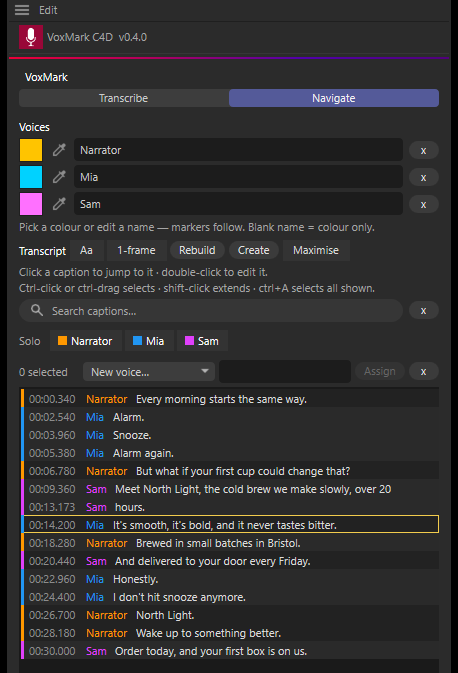Remove the Mia voice with x
This screenshot has width=458, height=673.
[424, 177]
